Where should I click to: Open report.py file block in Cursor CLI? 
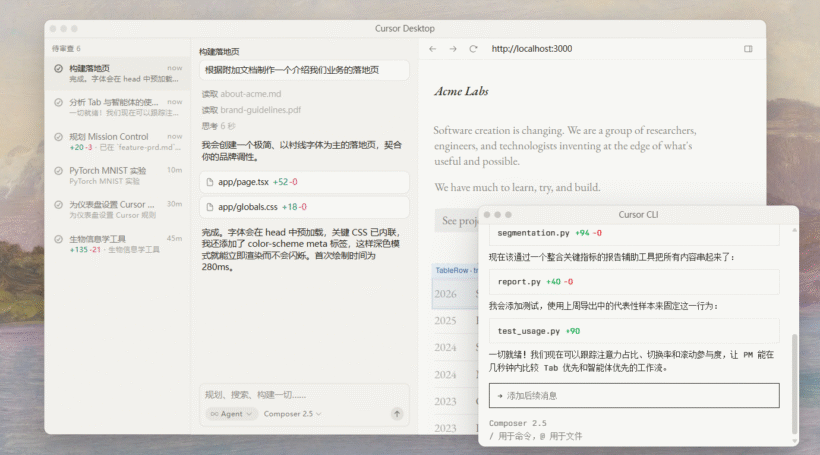pos(634,282)
